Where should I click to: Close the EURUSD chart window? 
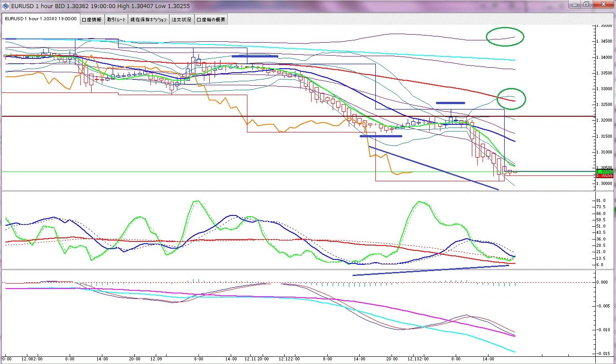[x=603, y=4]
